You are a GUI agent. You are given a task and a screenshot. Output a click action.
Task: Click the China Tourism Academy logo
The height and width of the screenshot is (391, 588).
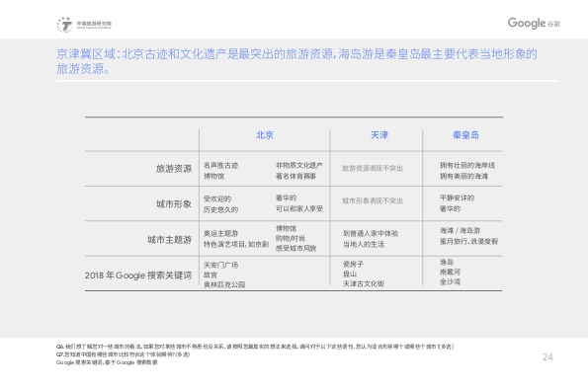[x=84, y=25]
